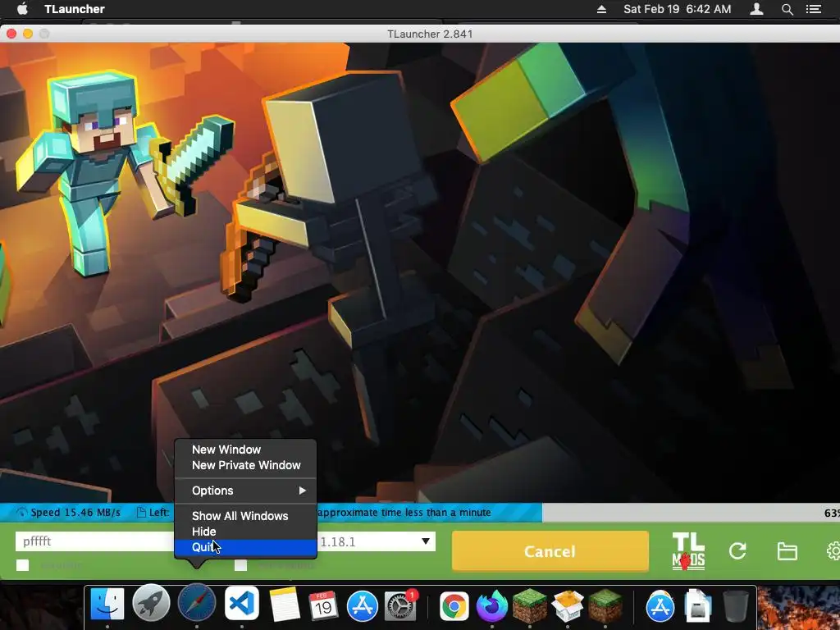The width and height of the screenshot is (840, 630).
Task: Click the approximate time less than a minute text
Action: [x=404, y=513]
